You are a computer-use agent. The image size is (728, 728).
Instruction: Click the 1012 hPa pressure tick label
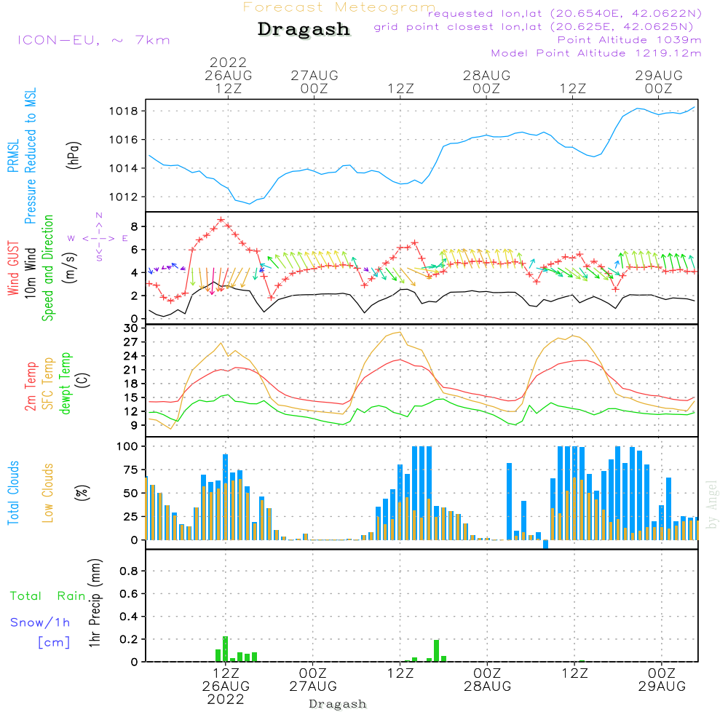[x=124, y=197]
